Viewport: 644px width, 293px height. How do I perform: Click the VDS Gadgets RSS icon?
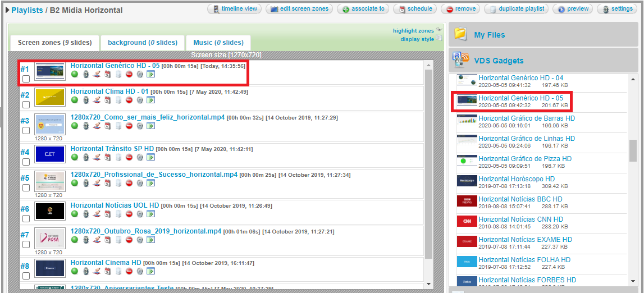(x=461, y=60)
